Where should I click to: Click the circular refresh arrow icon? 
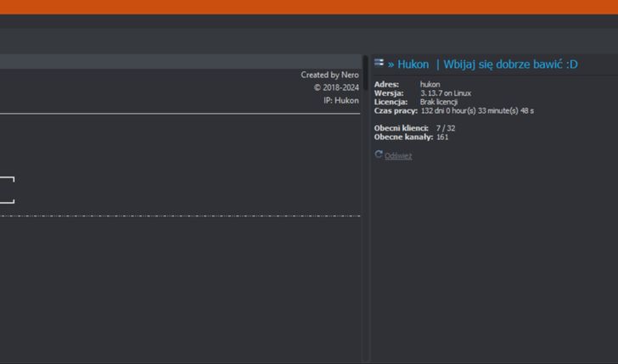coord(379,154)
